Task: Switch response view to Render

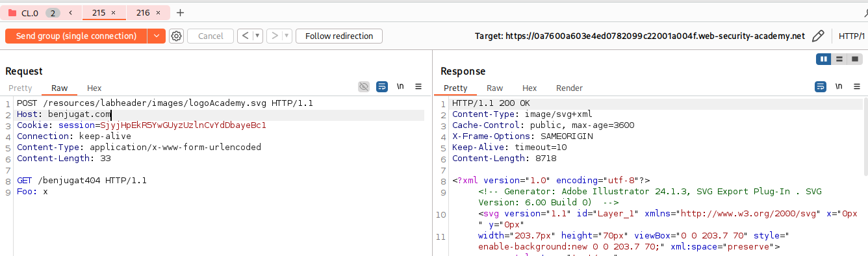Action: [x=569, y=88]
